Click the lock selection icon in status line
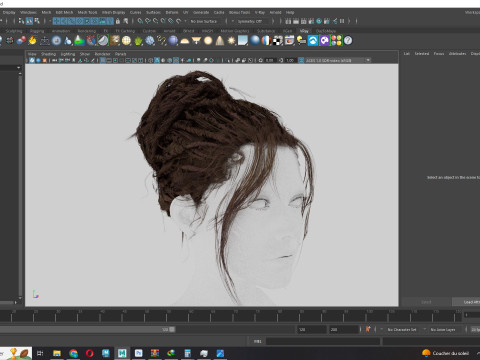 coord(118,21)
